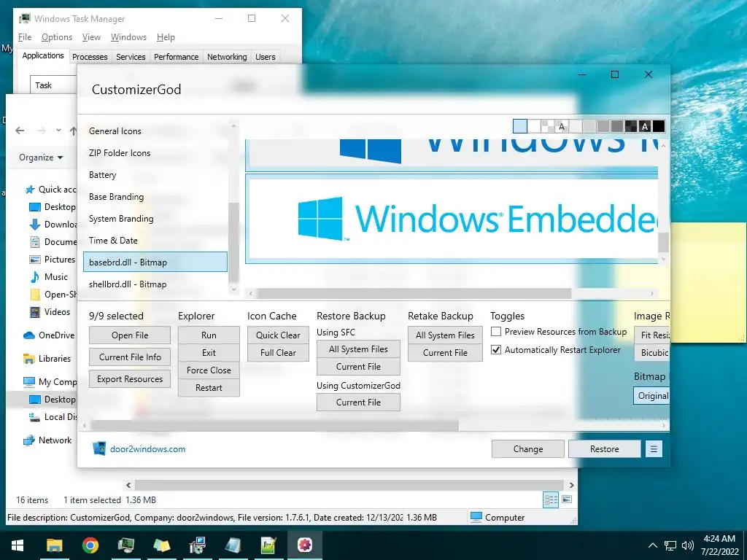Screen dimensions: 747x560
Task: Click the volume speaker tray icon
Action: point(687,545)
